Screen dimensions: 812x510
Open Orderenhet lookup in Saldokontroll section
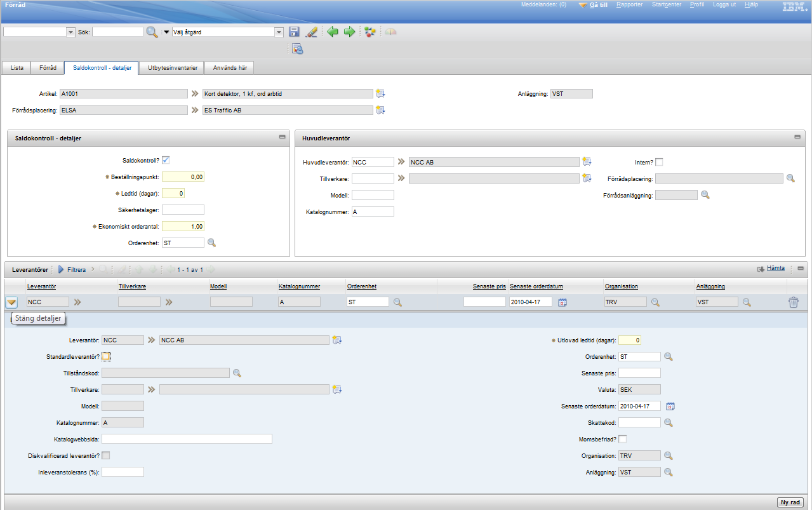coord(212,243)
